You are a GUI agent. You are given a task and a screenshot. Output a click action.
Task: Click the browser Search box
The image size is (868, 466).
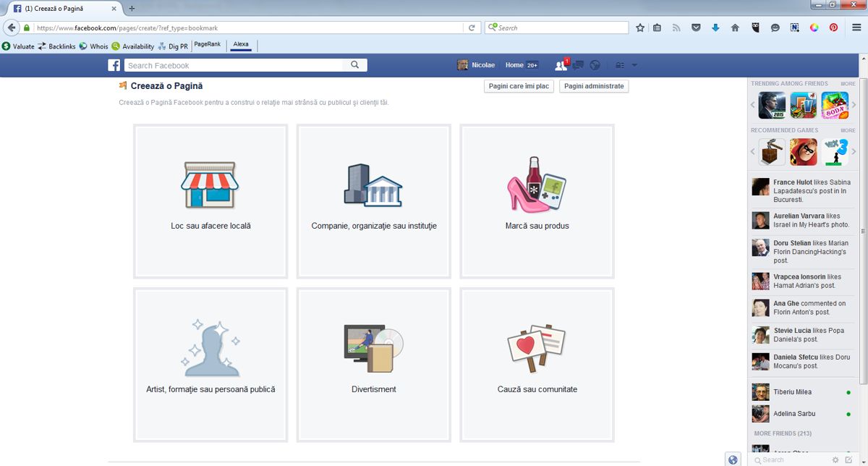click(557, 27)
